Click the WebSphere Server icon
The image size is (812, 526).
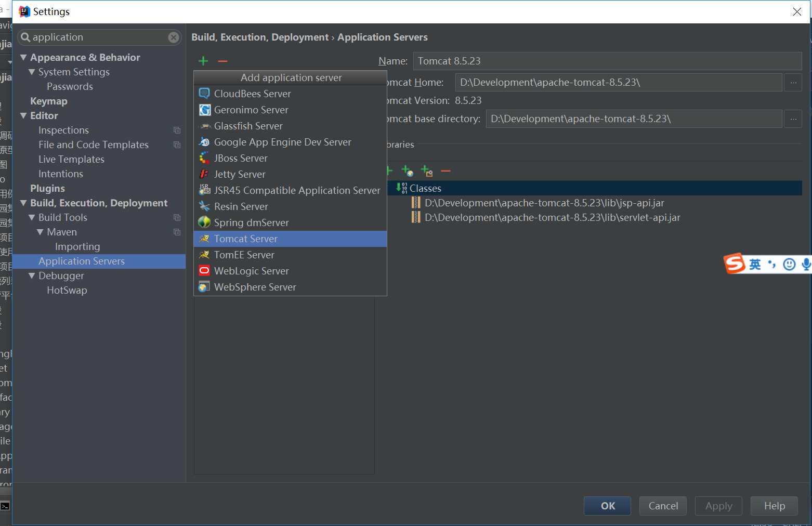[205, 287]
